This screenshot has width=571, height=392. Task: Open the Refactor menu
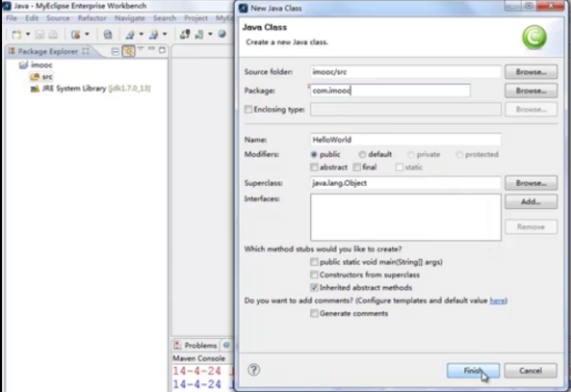tap(92, 18)
